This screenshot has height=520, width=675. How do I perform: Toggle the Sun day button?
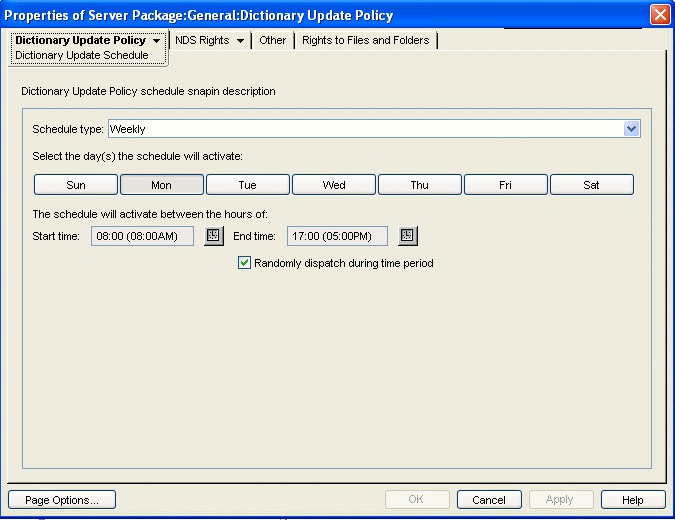[76, 185]
